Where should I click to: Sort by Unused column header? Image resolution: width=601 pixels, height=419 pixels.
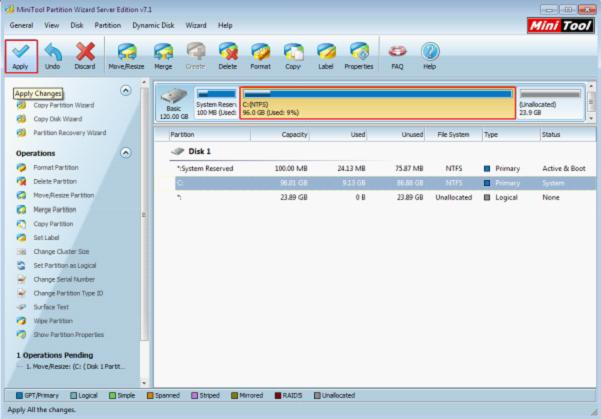396,135
